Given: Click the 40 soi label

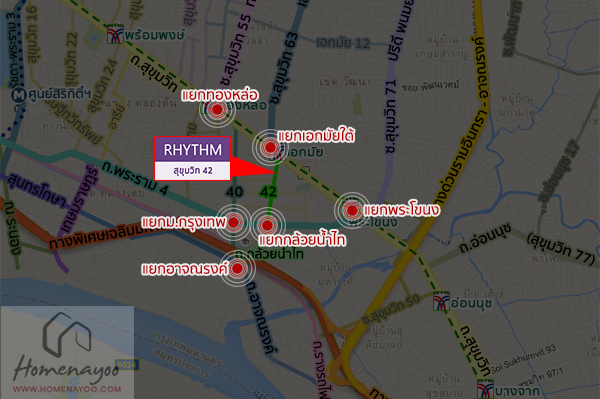Looking at the screenshot, I should pos(235,191).
